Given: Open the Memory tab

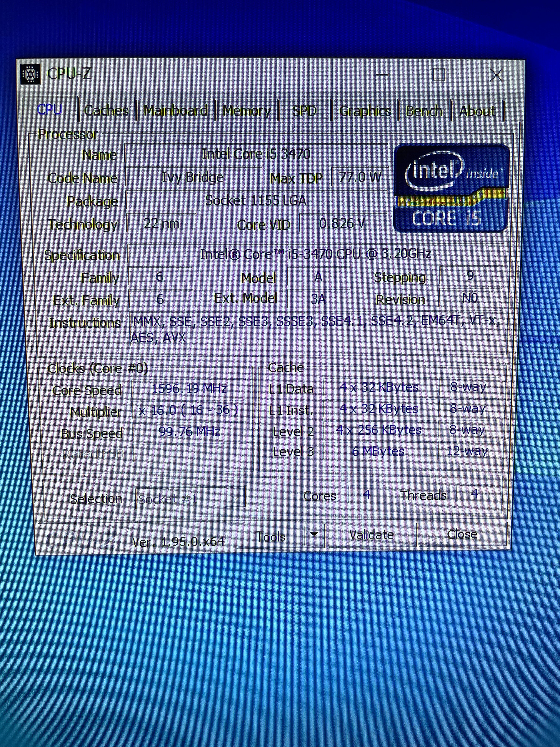Looking at the screenshot, I should [x=247, y=111].
